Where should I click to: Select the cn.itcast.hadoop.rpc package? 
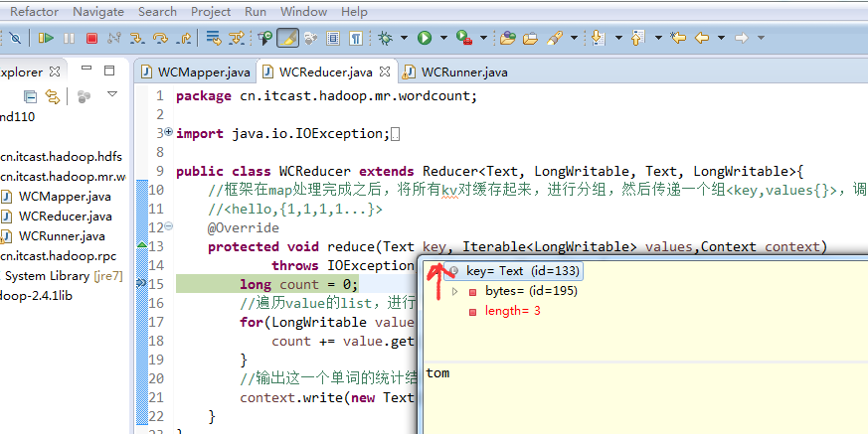click(58, 256)
